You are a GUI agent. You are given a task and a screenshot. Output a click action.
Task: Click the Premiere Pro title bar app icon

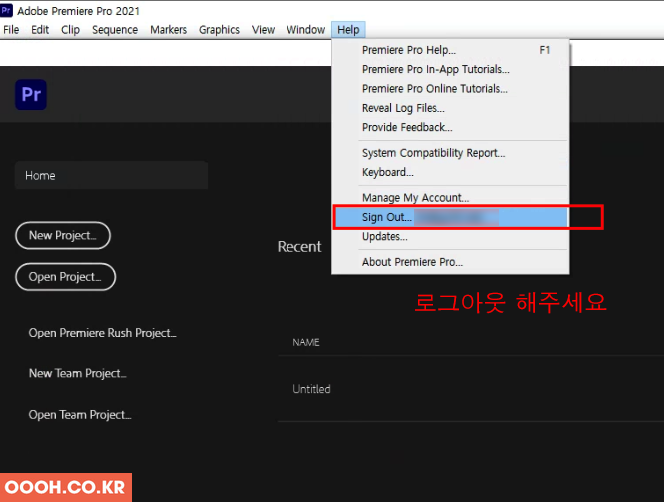pyautogui.click(x=6, y=10)
